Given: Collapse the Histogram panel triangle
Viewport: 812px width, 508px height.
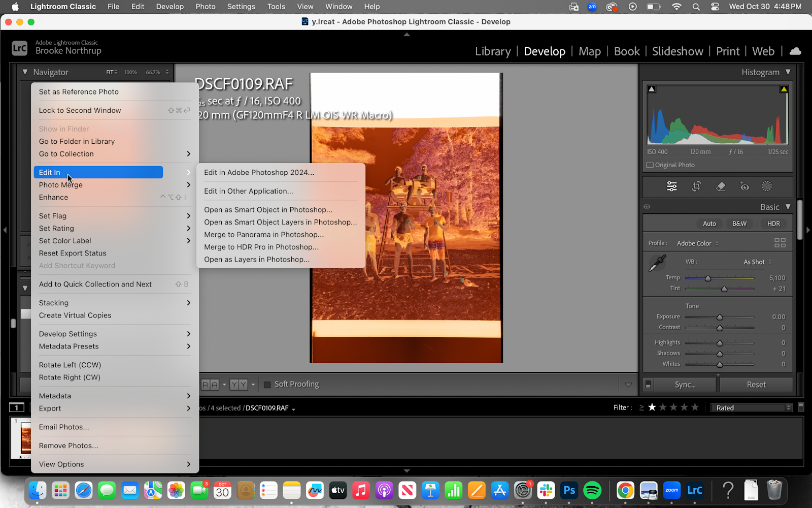Looking at the screenshot, I should click(x=788, y=72).
